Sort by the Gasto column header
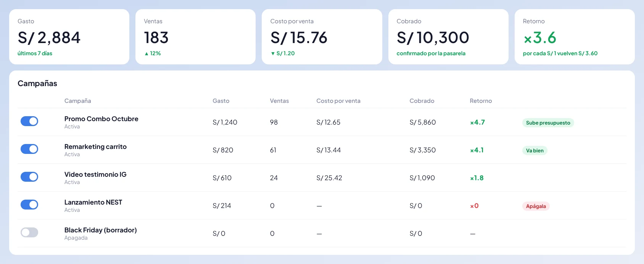644x264 pixels. (221, 101)
